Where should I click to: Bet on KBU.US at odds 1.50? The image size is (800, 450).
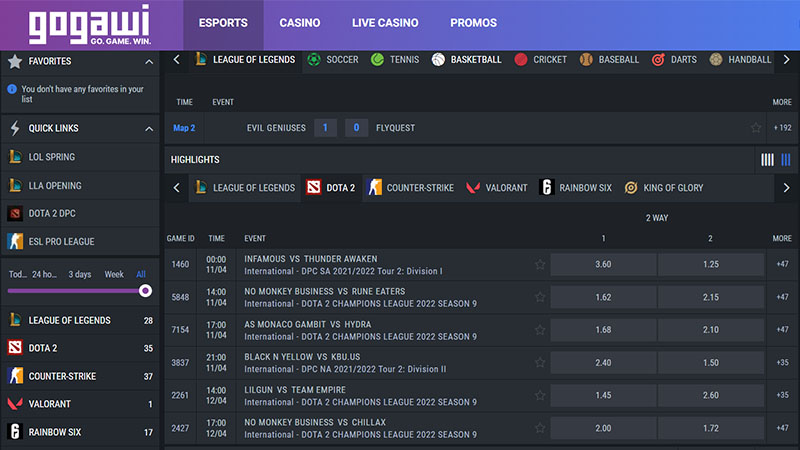(711, 363)
